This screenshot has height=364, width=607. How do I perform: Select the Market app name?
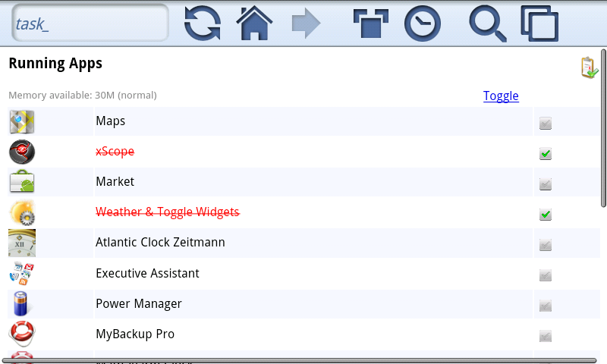(x=115, y=181)
